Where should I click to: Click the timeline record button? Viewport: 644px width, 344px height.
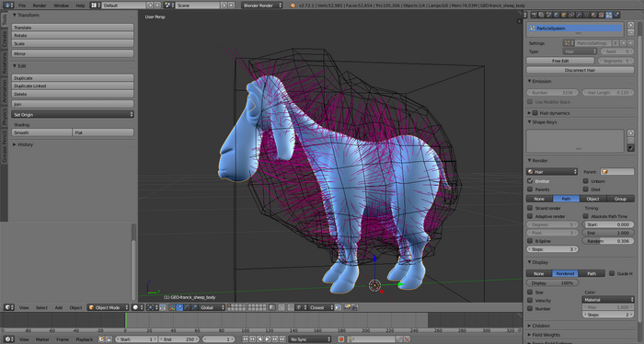pyautogui.click(x=340, y=339)
